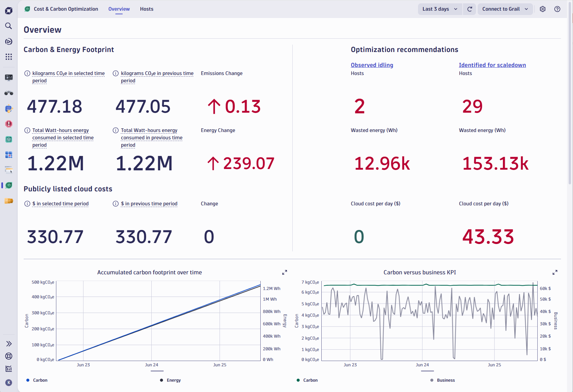The height and width of the screenshot is (392, 573).
Task: Open the red Problems app icon
Action: [x=8, y=124]
